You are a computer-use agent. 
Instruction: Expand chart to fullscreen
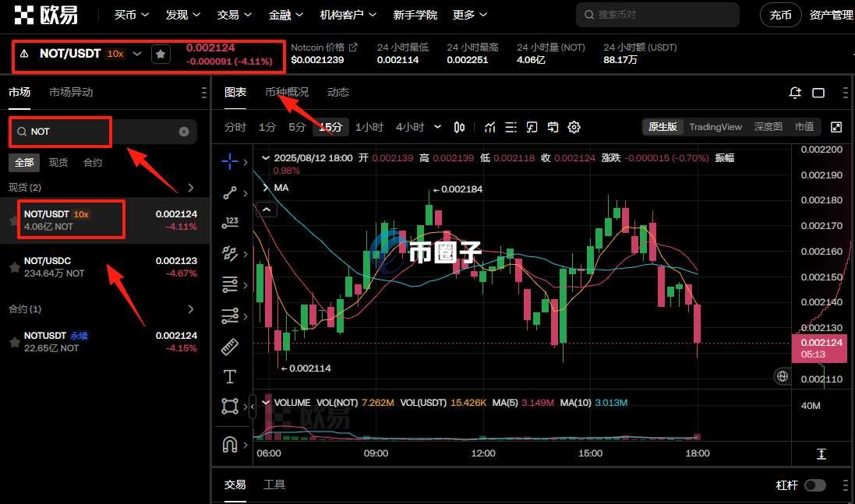tap(836, 127)
